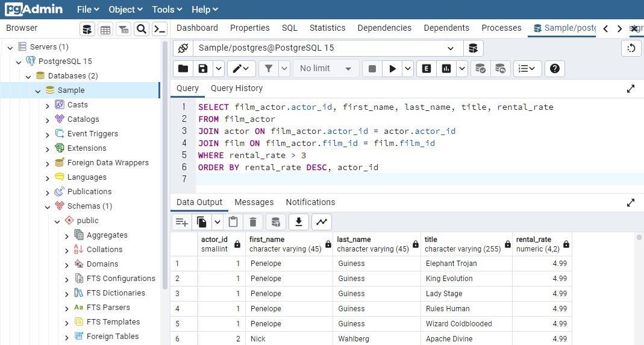
Task: Click the new connection database icon
Action: coord(473,48)
